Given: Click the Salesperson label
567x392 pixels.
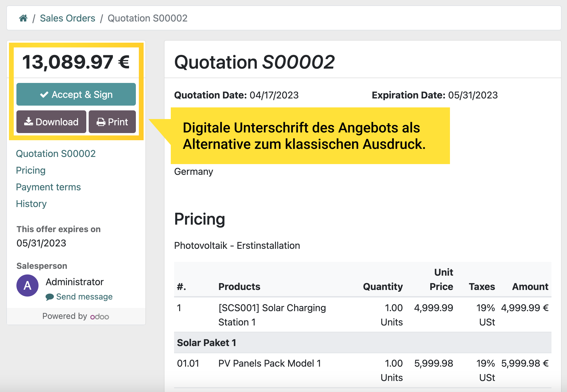Looking at the screenshot, I should tap(42, 266).
